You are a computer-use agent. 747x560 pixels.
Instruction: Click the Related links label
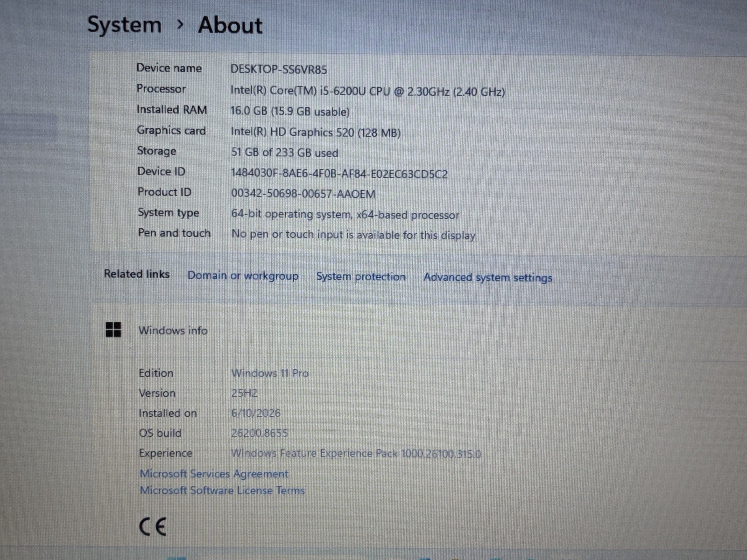(137, 274)
